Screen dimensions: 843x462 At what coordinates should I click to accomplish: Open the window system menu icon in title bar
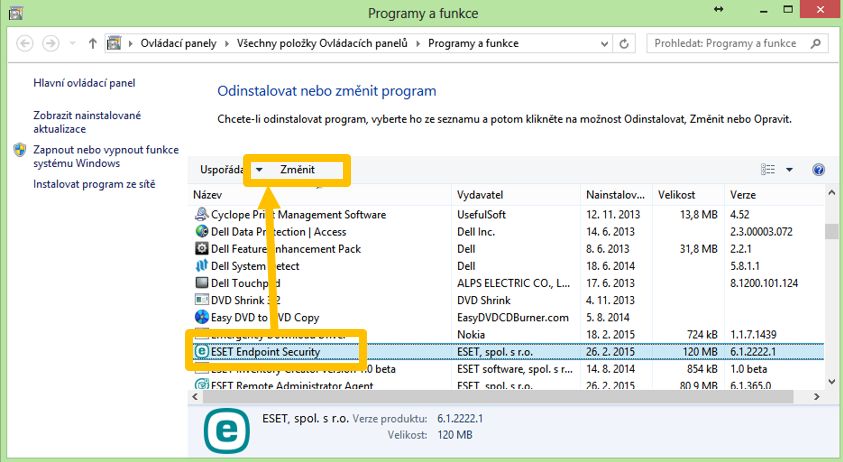(16, 12)
